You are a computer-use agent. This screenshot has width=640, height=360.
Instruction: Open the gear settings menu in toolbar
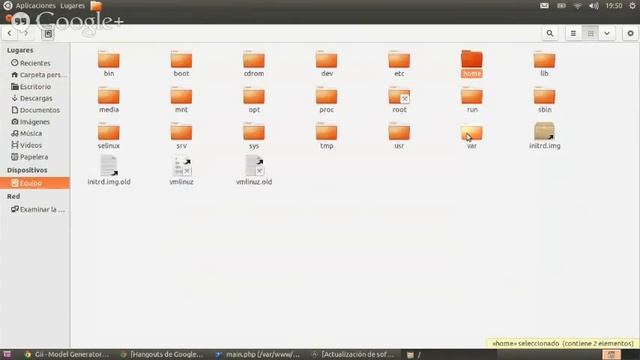tap(630, 33)
